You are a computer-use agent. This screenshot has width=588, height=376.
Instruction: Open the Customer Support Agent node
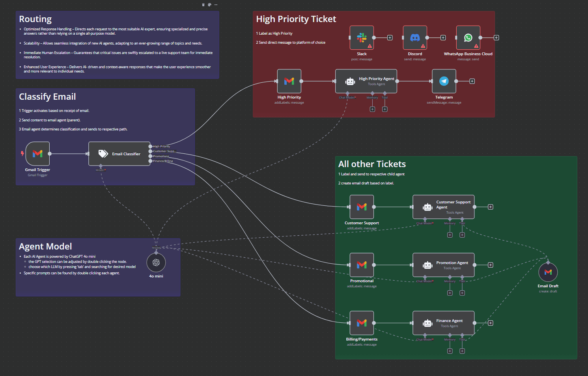(x=443, y=207)
